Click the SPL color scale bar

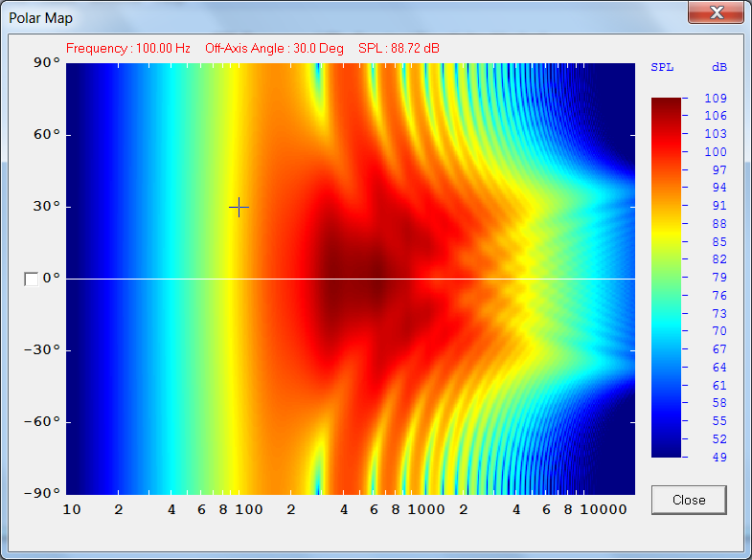pos(666,278)
